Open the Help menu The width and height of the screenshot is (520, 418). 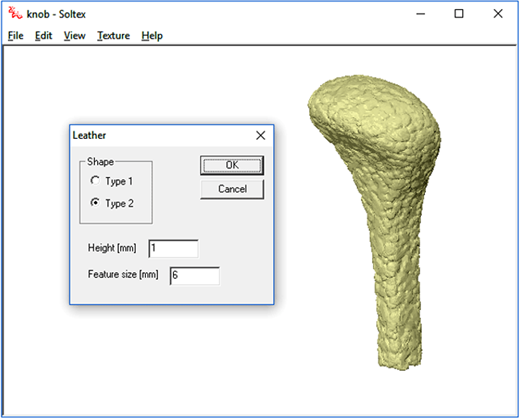coord(152,36)
